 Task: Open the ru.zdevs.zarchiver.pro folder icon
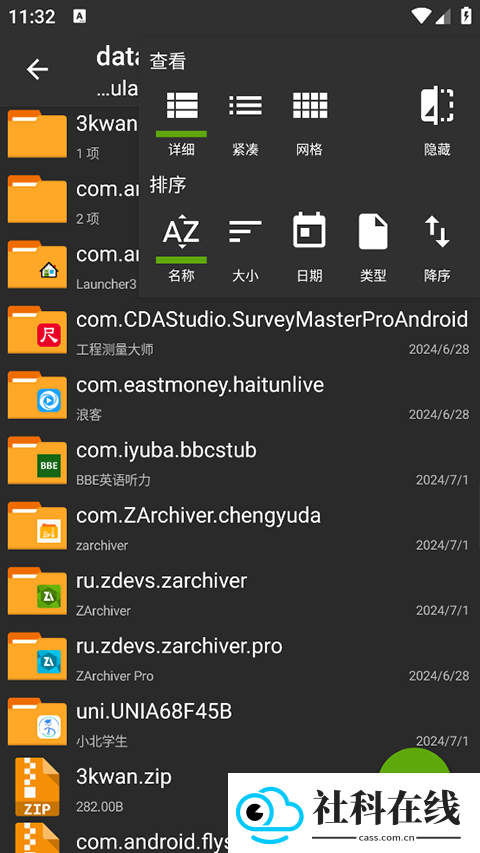[37, 656]
